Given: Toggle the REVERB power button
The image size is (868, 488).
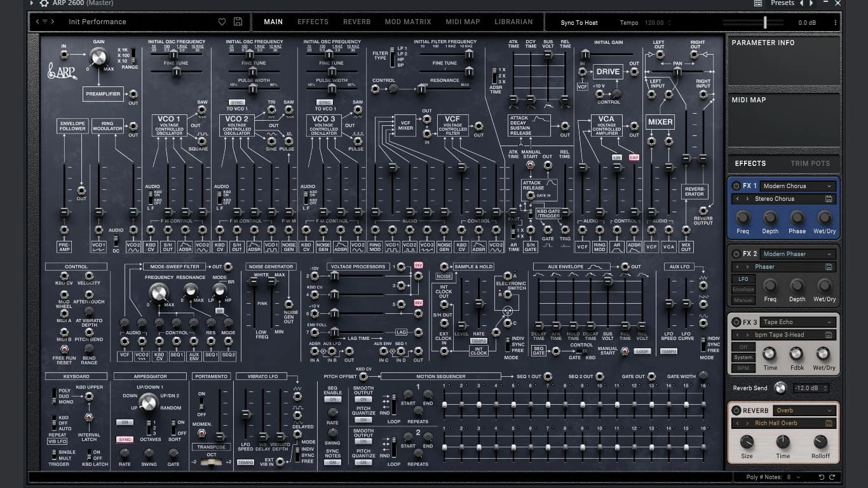Looking at the screenshot, I should 736,410.
